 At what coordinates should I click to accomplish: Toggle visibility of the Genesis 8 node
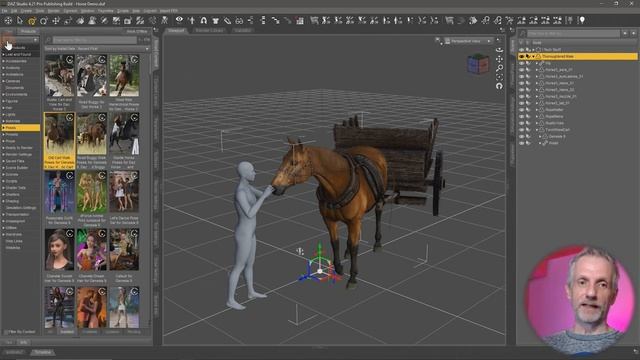click(521, 136)
